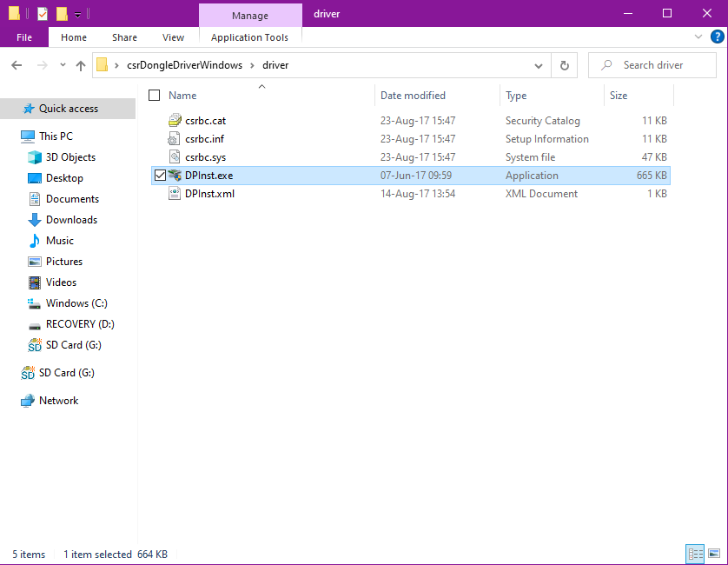
Task: Tick the select-all checkbox above the Name column
Action: pyautogui.click(x=154, y=95)
